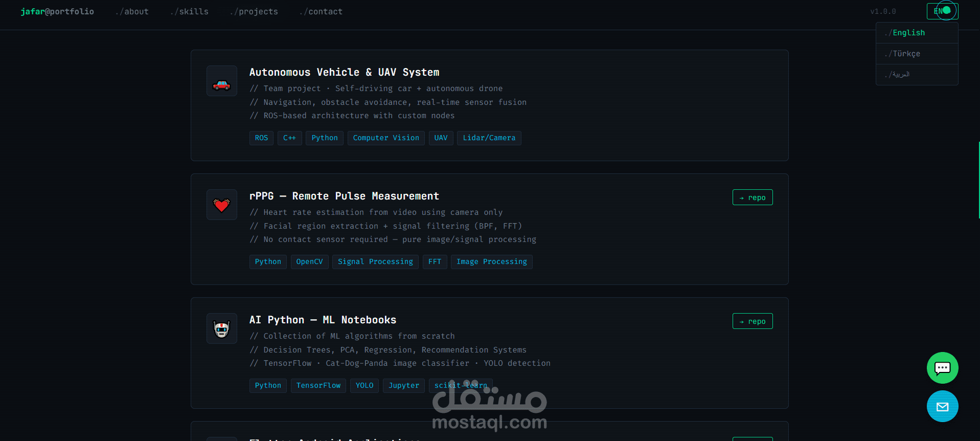Click the Computer Vision tag
This screenshot has height=441, width=980.
[x=386, y=138]
